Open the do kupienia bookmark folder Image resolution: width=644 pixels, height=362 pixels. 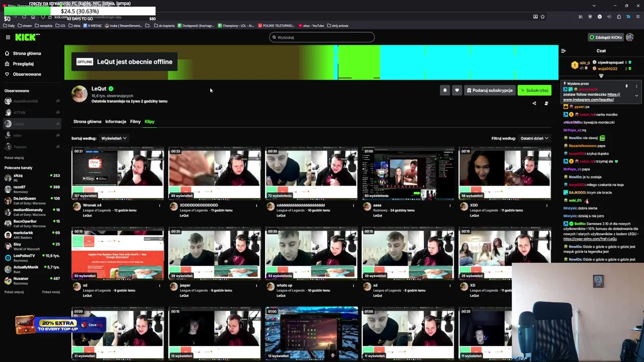coord(165,26)
